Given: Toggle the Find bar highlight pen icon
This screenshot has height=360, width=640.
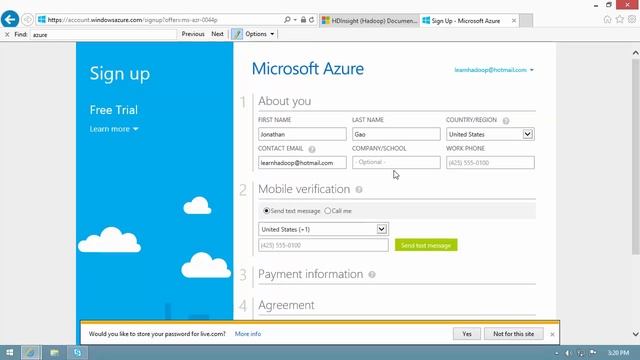Looking at the screenshot, I should pos(237,34).
